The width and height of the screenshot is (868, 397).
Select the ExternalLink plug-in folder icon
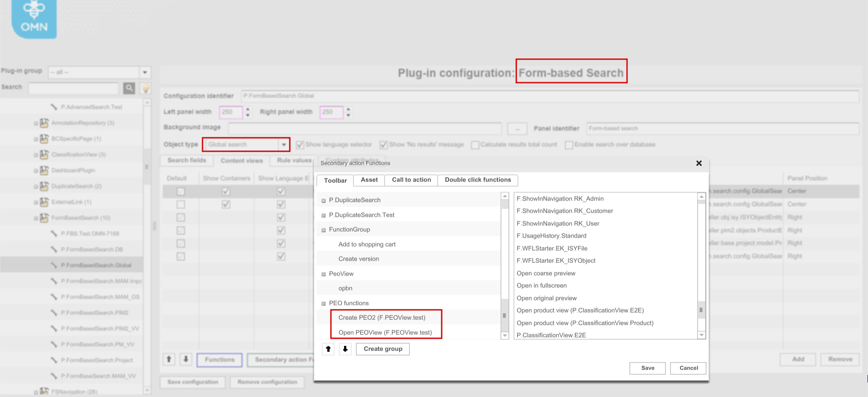coord(44,202)
